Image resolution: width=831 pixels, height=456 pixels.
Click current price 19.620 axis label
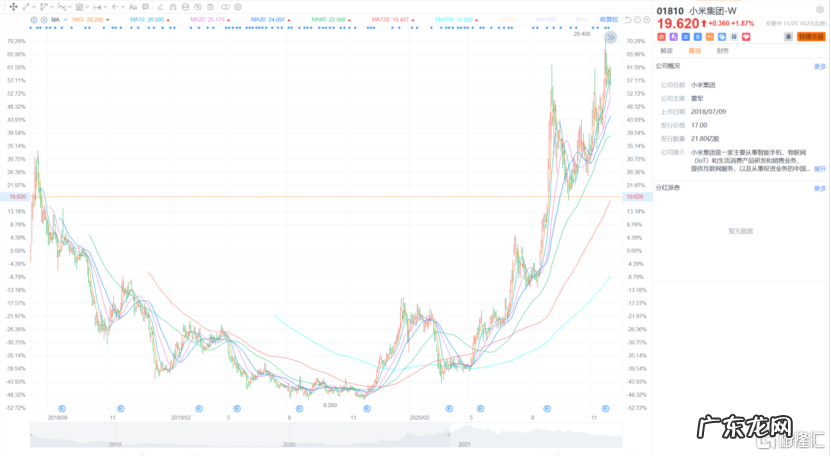pos(634,197)
